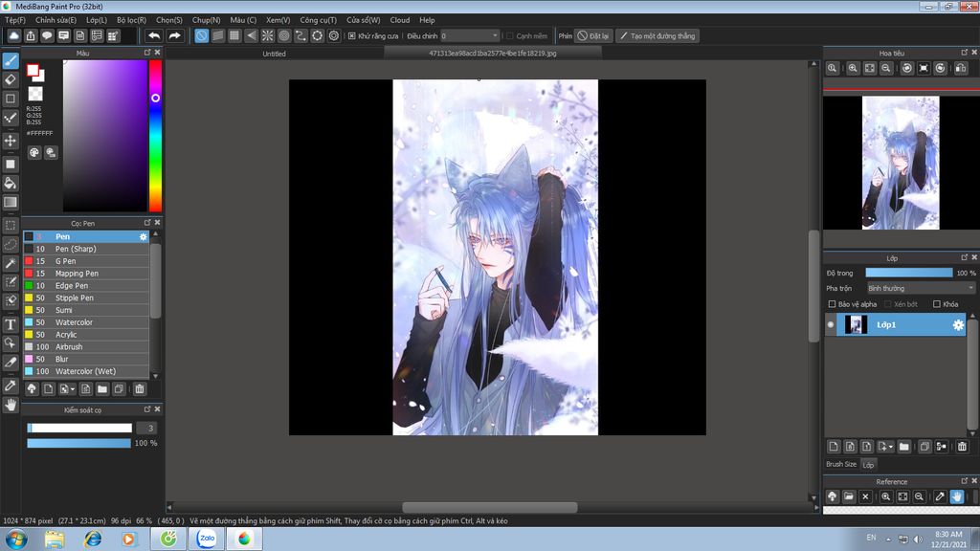This screenshot has height=551, width=980.
Task: Click the Đặt lại reset button
Action: tap(592, 35)
